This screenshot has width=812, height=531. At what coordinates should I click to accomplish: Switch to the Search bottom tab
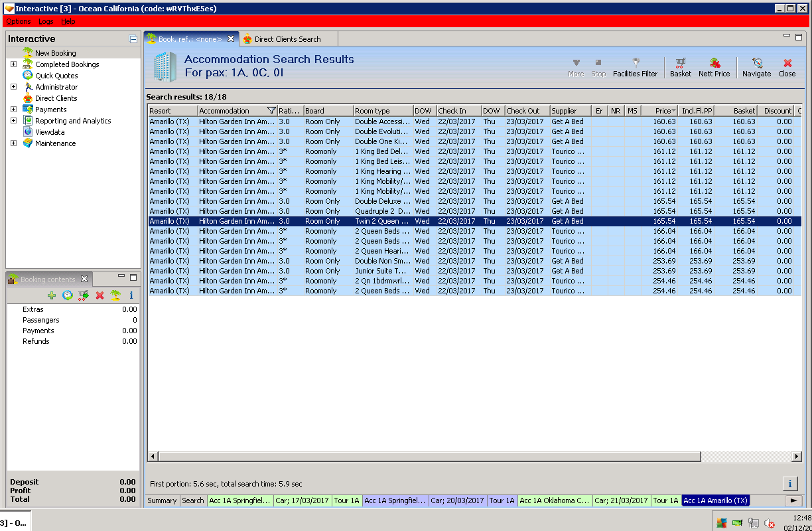click(193, 500)
